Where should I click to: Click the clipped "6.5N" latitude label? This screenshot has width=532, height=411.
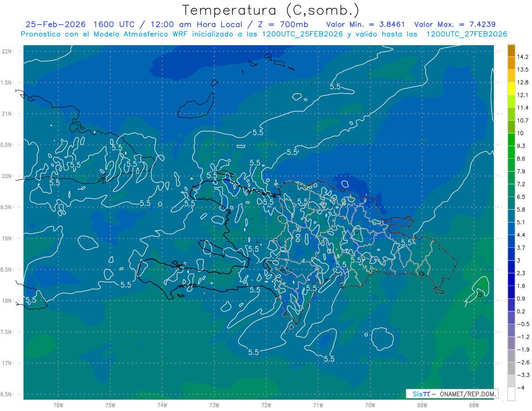click(x=6, y=394)
